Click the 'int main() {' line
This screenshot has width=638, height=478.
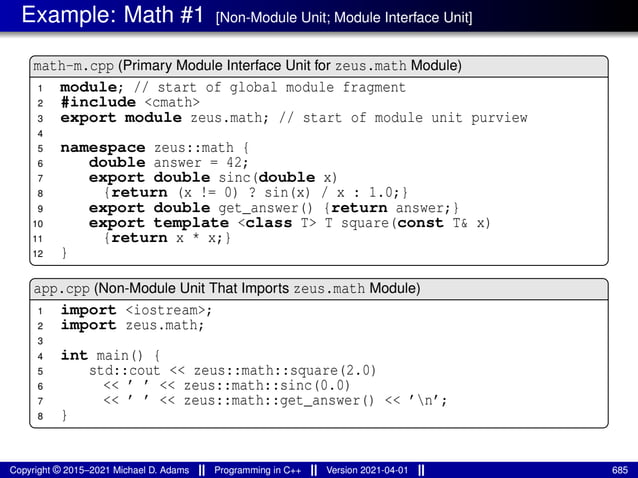(110, 356)
